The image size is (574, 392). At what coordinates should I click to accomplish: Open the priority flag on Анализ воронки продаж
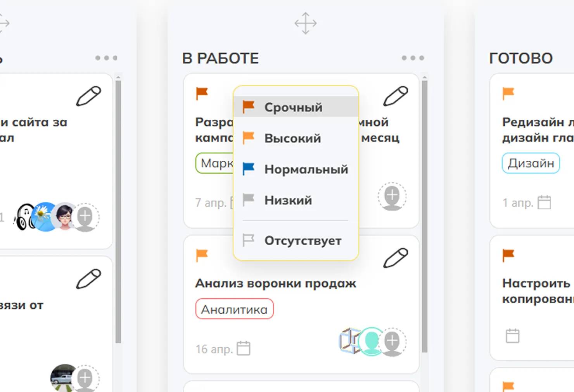point(202,255)
